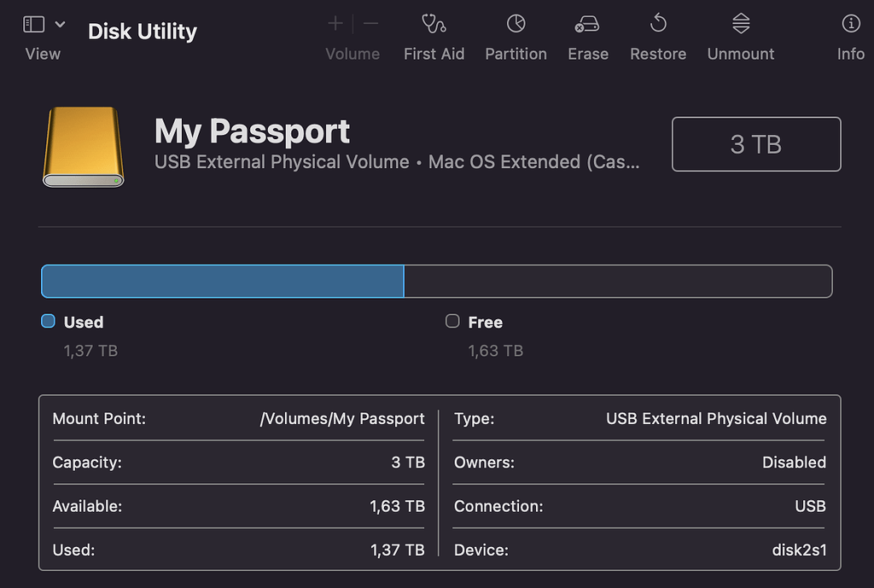Image resolution: width=874 pixels, height=588 pixels.
Task: Open the Partition tool
Action: click(516, 36)
